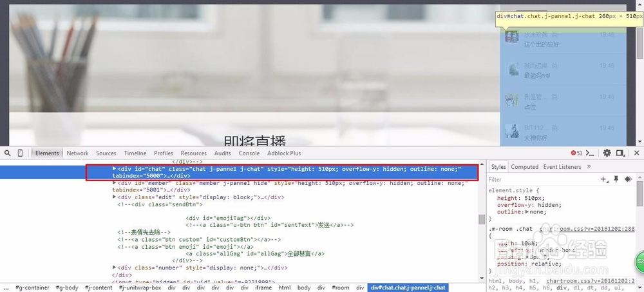This screenshot has width=644, height=292.
Task: Activate the inspect element magnifier icon
Action: (7, 153)
